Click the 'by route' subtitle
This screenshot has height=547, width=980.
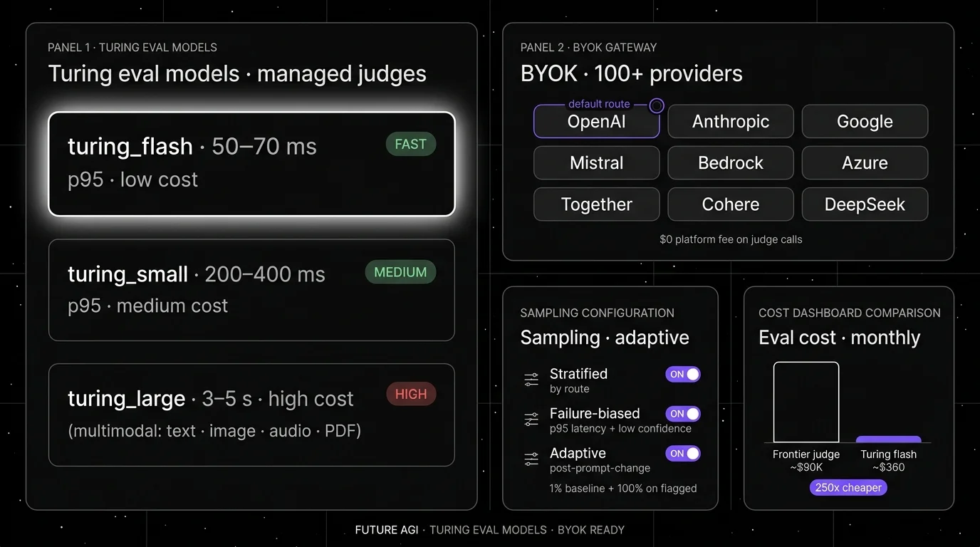pyautogui.click(x=570, y=389)
